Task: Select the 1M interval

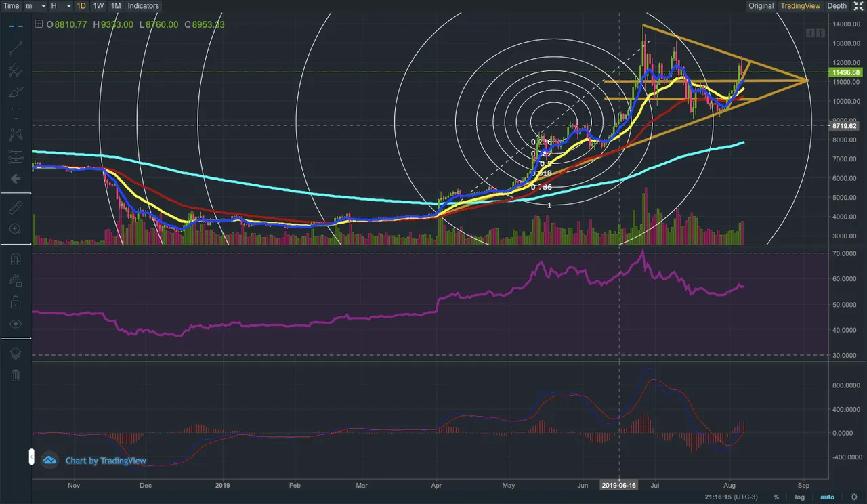Action: pyautogui.click(x=116, y=6)
